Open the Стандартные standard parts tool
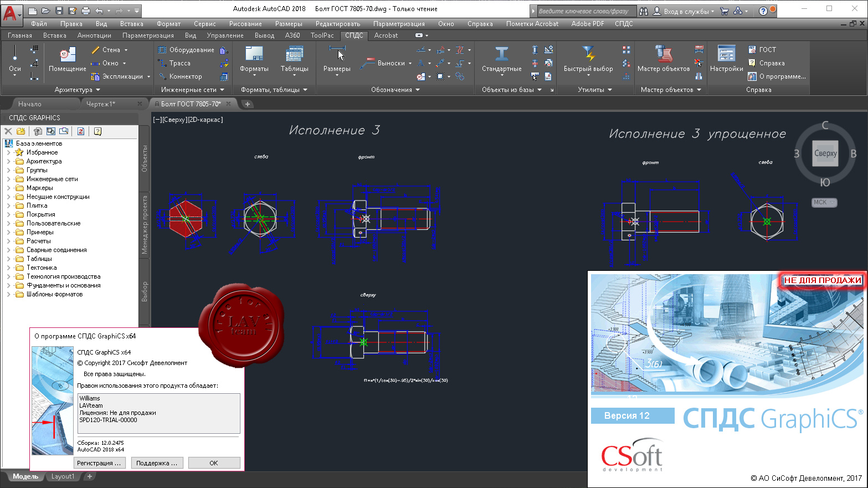This screenshot has height=488, width=868. point(502,60)
